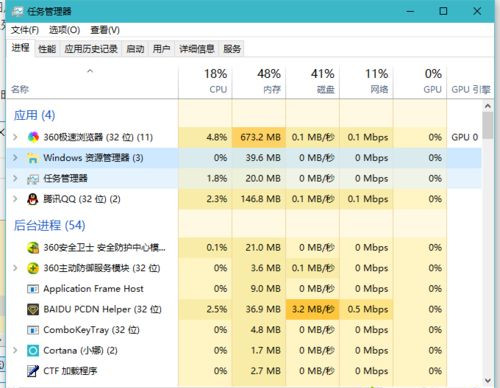Click the 673.2 MB memory cell

(259, 137)
